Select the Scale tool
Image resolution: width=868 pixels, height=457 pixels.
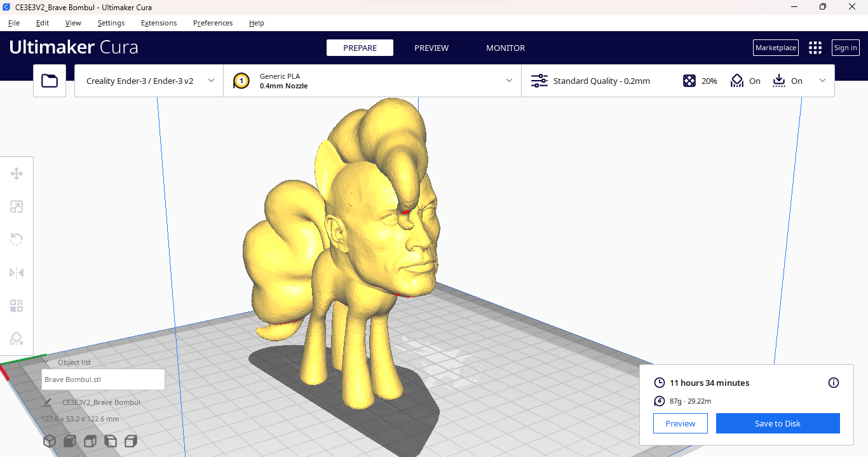17,207
